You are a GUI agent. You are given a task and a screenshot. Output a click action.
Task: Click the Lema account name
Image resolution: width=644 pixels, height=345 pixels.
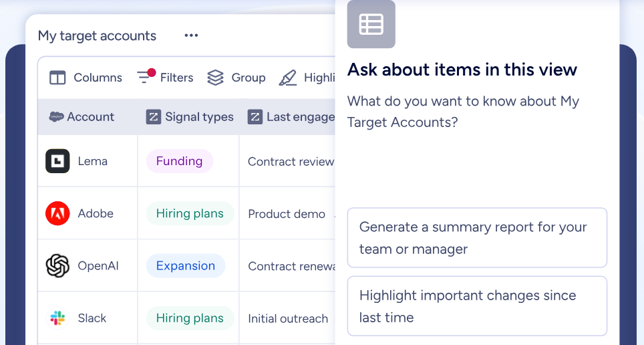(93, 161)
